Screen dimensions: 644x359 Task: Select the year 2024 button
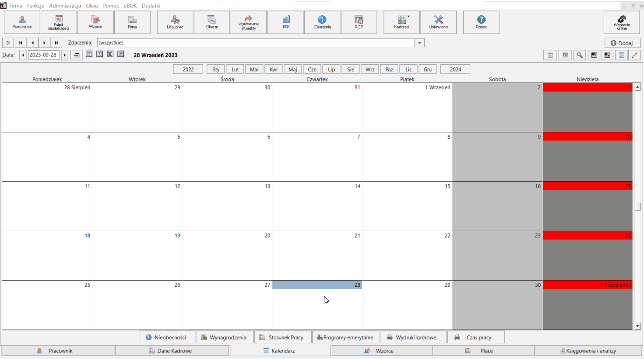(x=455, y=69)
